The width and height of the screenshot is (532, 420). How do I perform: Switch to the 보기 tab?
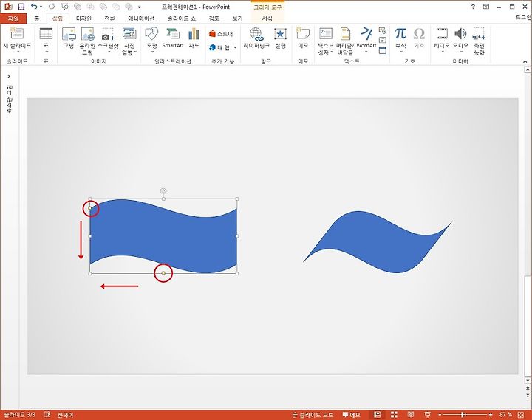pos(237,18)
